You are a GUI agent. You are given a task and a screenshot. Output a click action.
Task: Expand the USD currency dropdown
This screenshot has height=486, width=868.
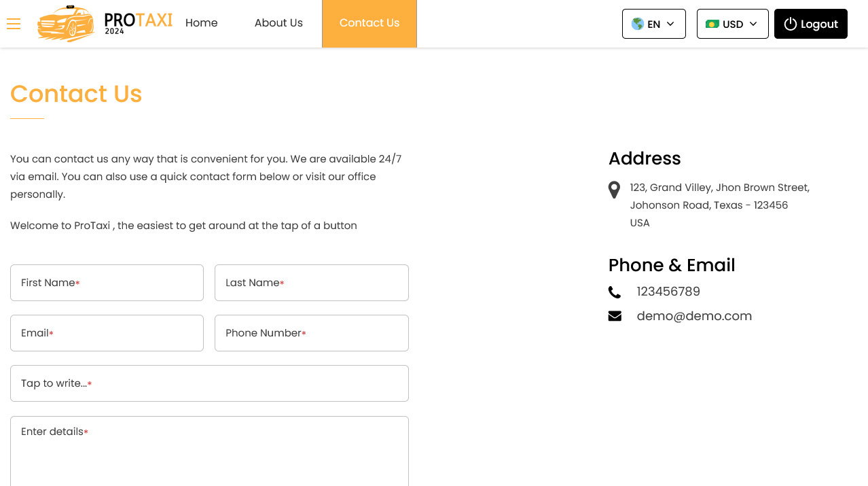point(733,24)
